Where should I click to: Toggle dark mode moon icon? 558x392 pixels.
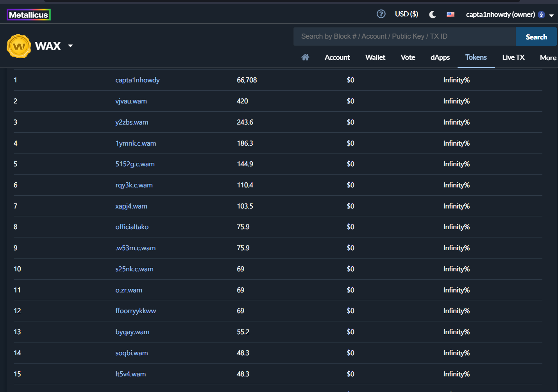(432, 14)
